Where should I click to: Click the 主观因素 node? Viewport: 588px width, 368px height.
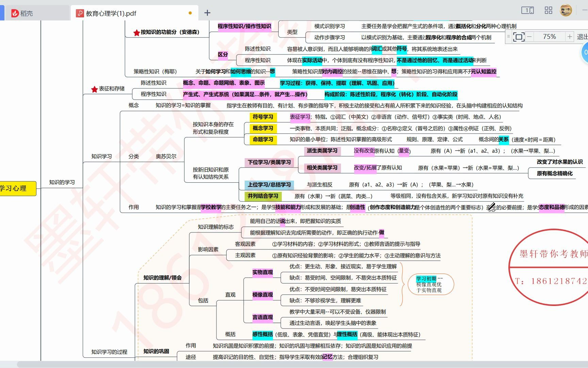[x=245, y=255]
